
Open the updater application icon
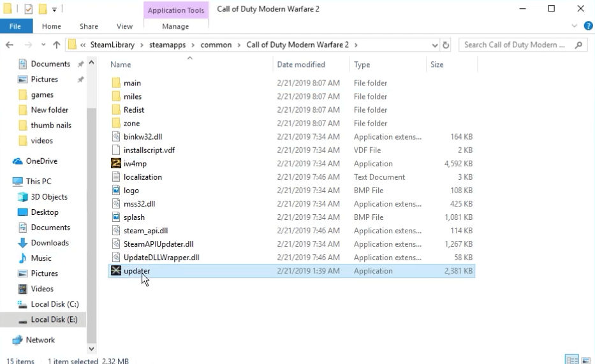point(115,271)
